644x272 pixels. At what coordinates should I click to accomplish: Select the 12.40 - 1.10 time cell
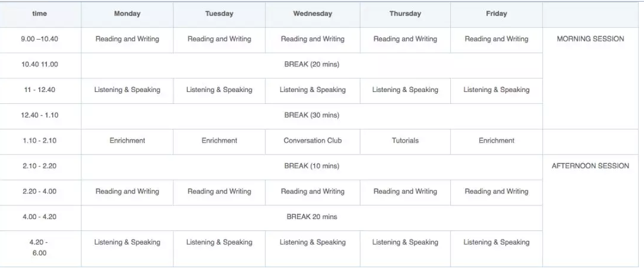pyautogui.click(x=40, y=115)
